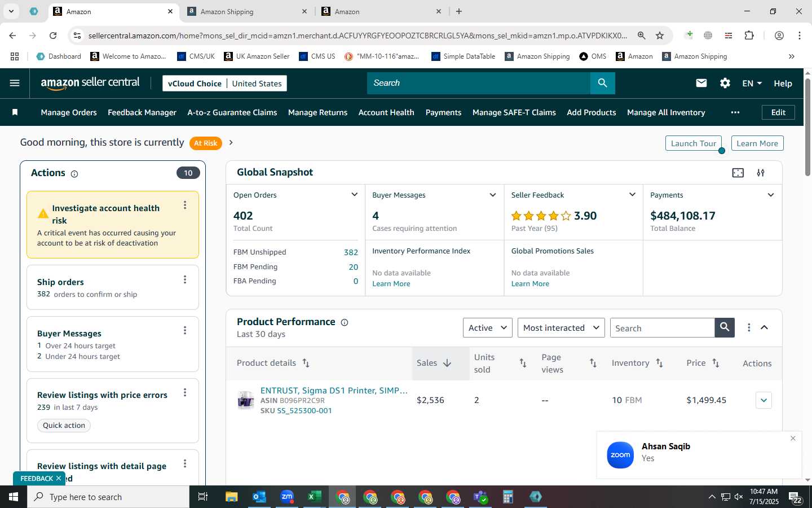Expand the Buyer Messages snapshot dropdown

pyautogui.click(x=493, y=195)
